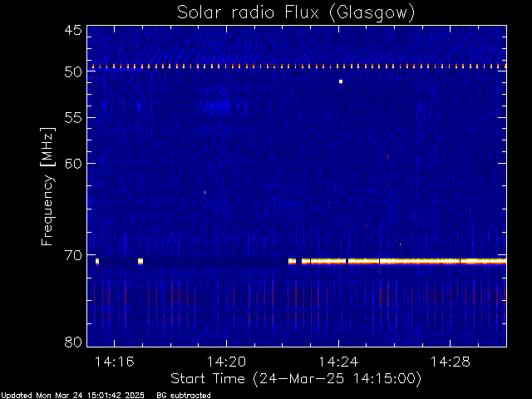Click the "14:24" time tick label
This screenshot has height=399, width=532.
pos(338,362)
